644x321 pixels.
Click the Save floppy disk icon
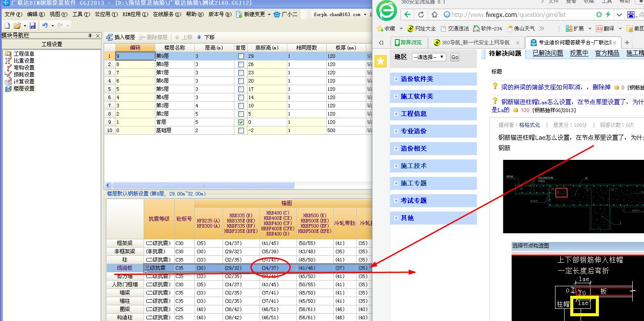point(32,26)
